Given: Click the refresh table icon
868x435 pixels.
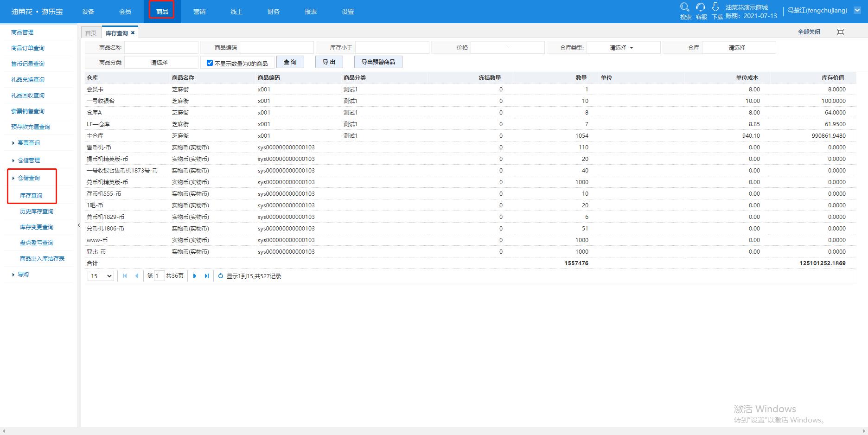Looking at the screenshot, I should pos(221,276).
